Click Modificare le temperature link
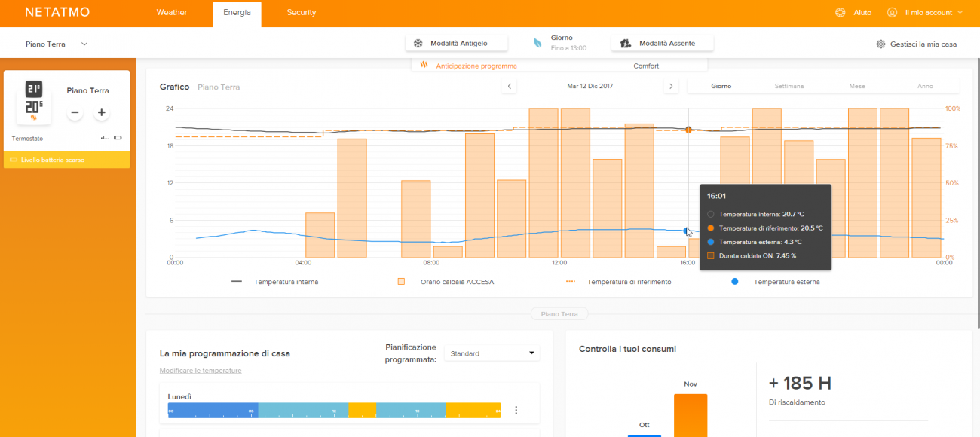 [201, 371]
